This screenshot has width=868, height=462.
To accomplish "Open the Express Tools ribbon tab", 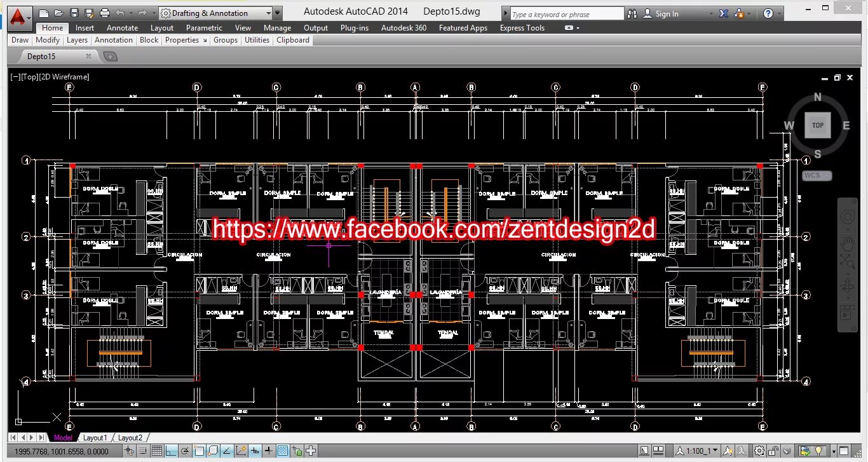I will point(522,28).
